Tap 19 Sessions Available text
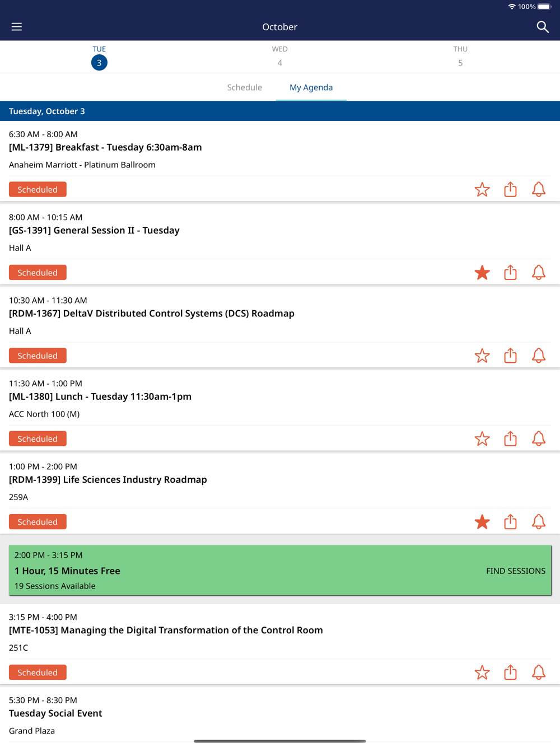560x747 pixels. tap(55, 586)
